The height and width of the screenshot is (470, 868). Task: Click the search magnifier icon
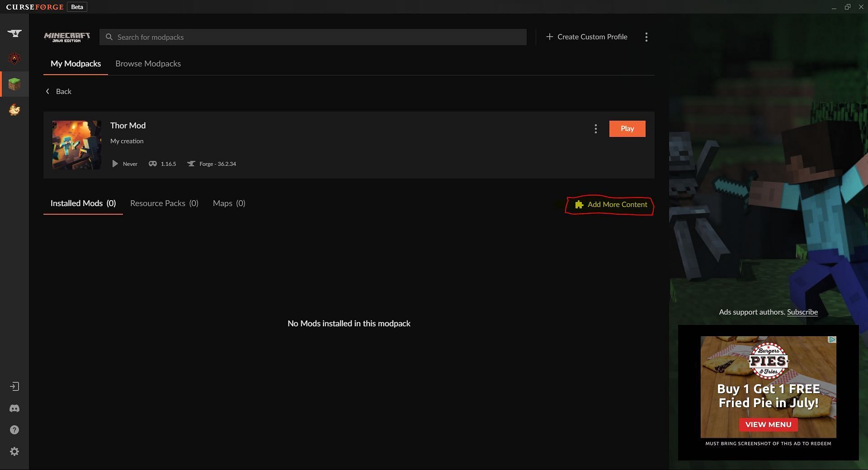point(109,37)
